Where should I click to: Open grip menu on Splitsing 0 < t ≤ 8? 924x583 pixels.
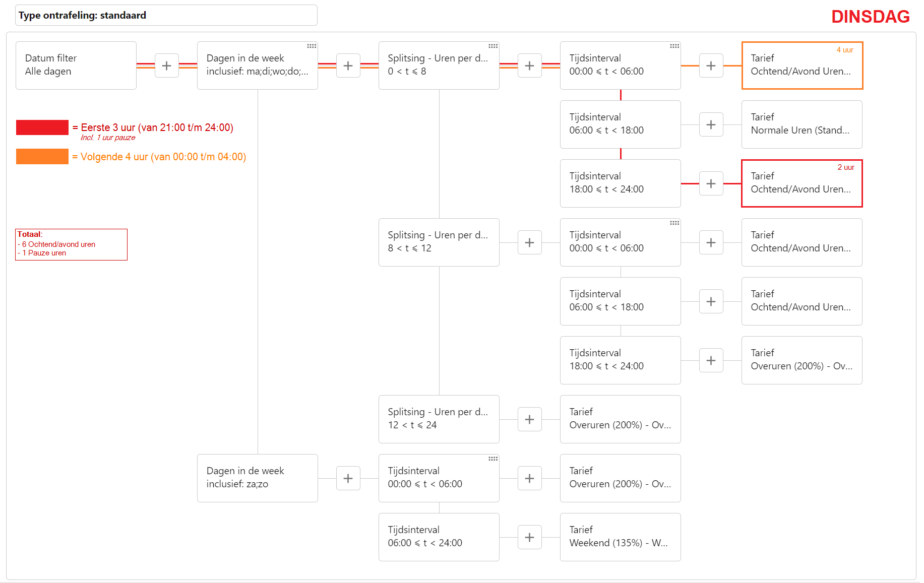click(x=493, y=46)
